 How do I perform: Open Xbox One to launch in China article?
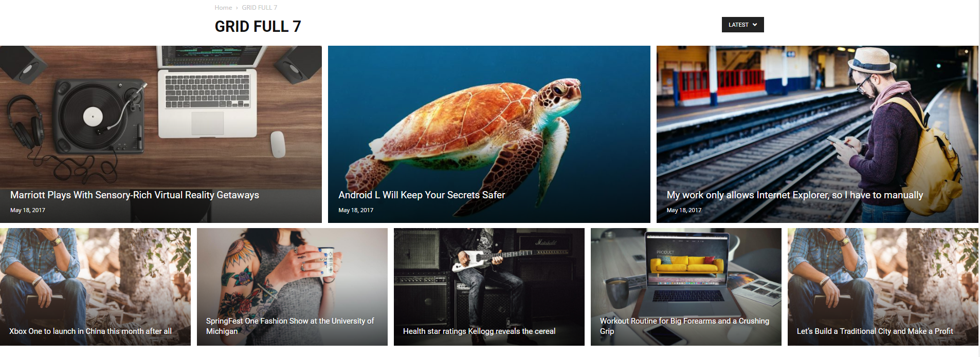pos(90,331)
